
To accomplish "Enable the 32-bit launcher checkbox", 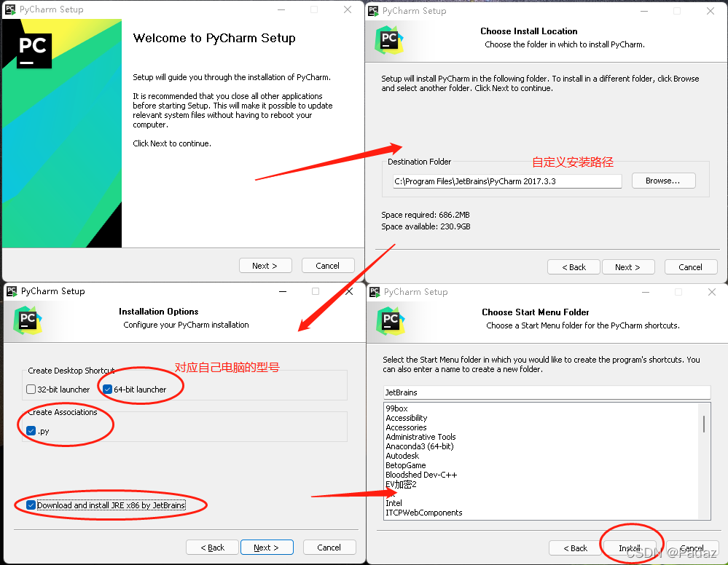I will [x=31, y=390].
